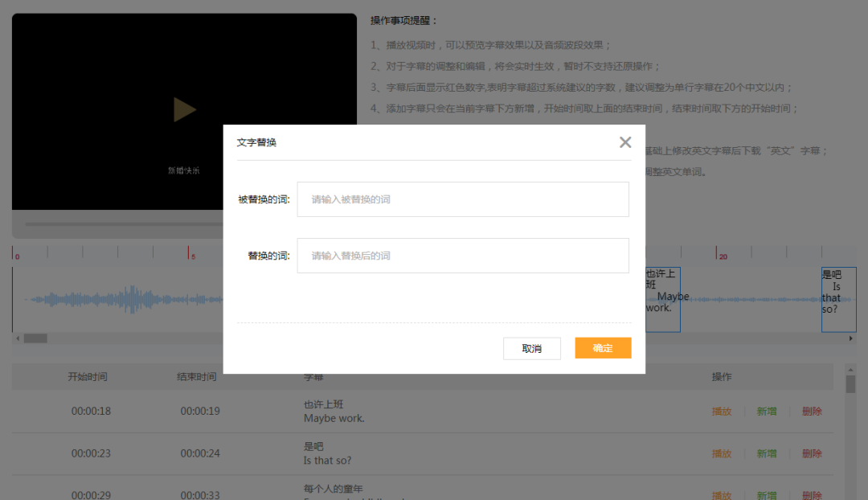This screenshot has height=500, width=868.
Task: Click right arrow of waveform scrollbar
Action: (x=851, y=338)
